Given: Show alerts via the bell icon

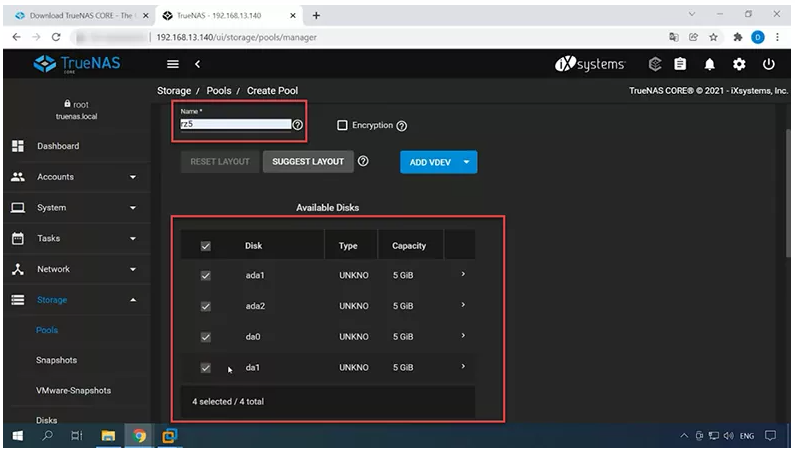Looking at the screenshot, I should pyautogui.click(x=709, y=64).
